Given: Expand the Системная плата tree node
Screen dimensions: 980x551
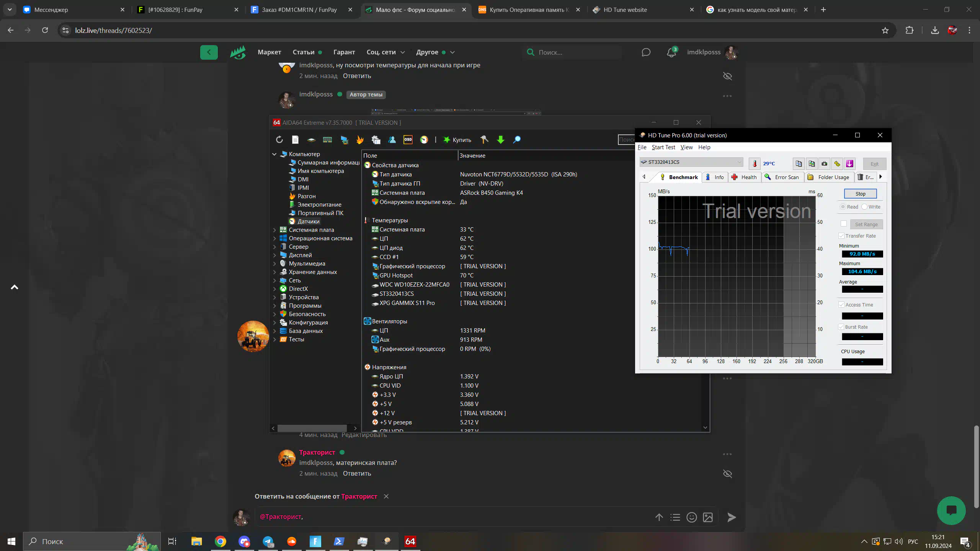Looking at the screenshot, I should tap(274, 230).
